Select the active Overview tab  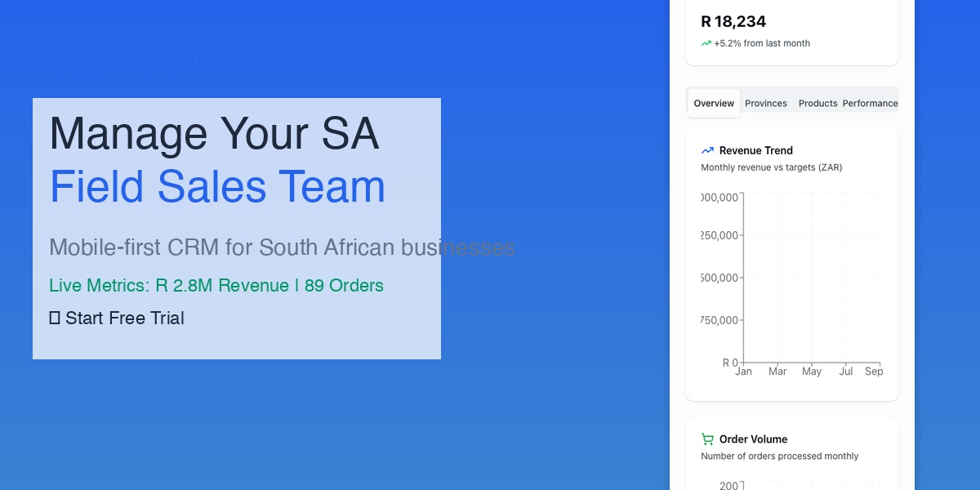click(714, 103)
